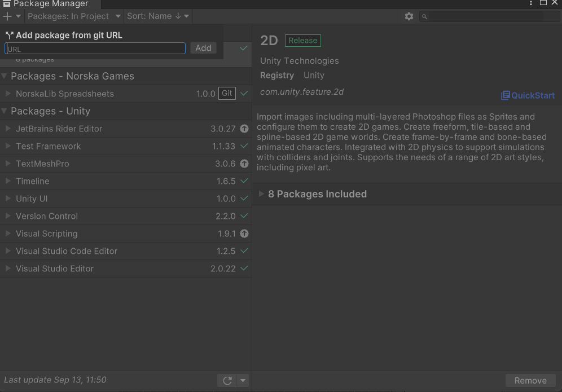Viewport: 562px width, 392px height.
Task: Collapse the Packages - Unity group
Action: (x=5, y=111)
